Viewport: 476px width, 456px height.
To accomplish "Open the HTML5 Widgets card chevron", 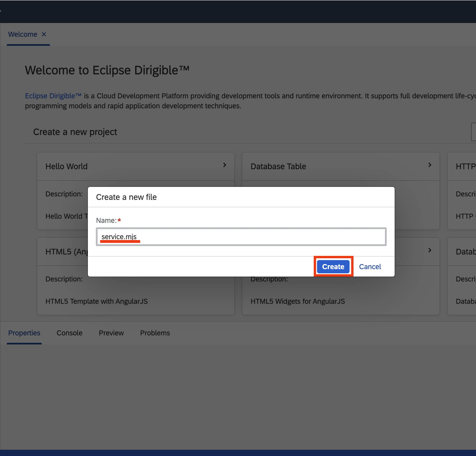I will point(430,250).
